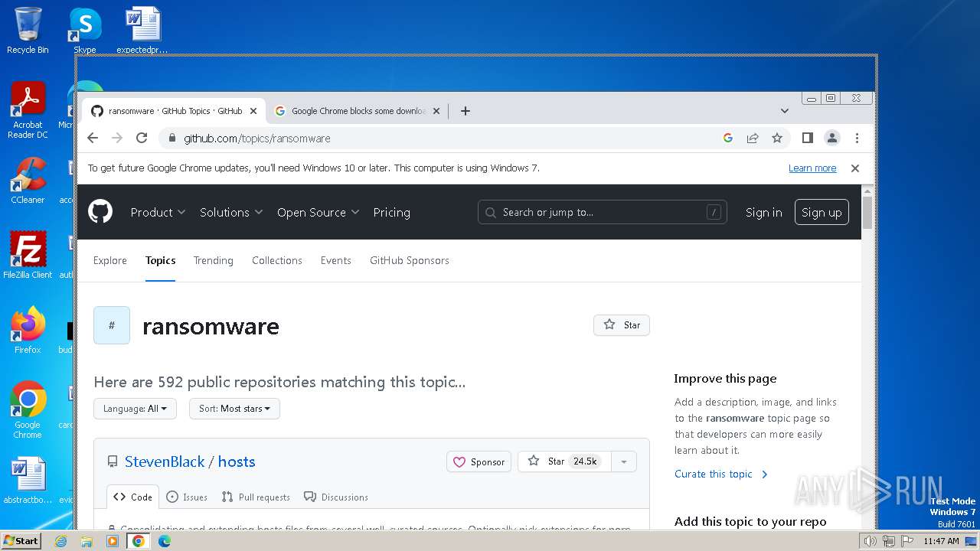Open the FileZilla Client shortcut
This screenshot has width=980, height=551.
[x=28, y=255]
